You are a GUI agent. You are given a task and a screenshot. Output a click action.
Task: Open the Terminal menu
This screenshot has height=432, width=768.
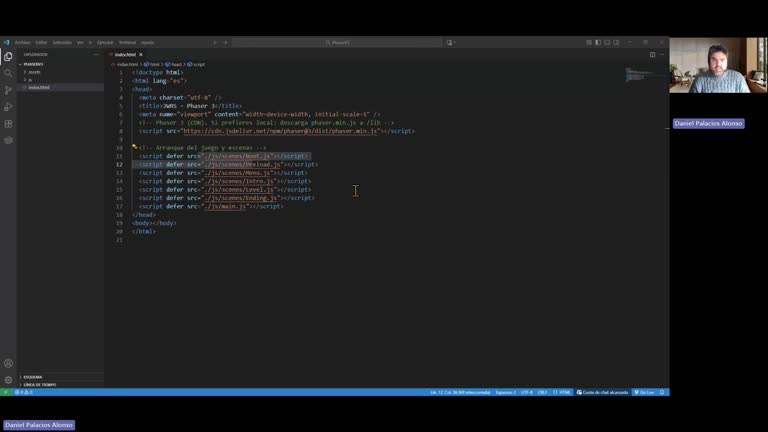click(127, 43)
